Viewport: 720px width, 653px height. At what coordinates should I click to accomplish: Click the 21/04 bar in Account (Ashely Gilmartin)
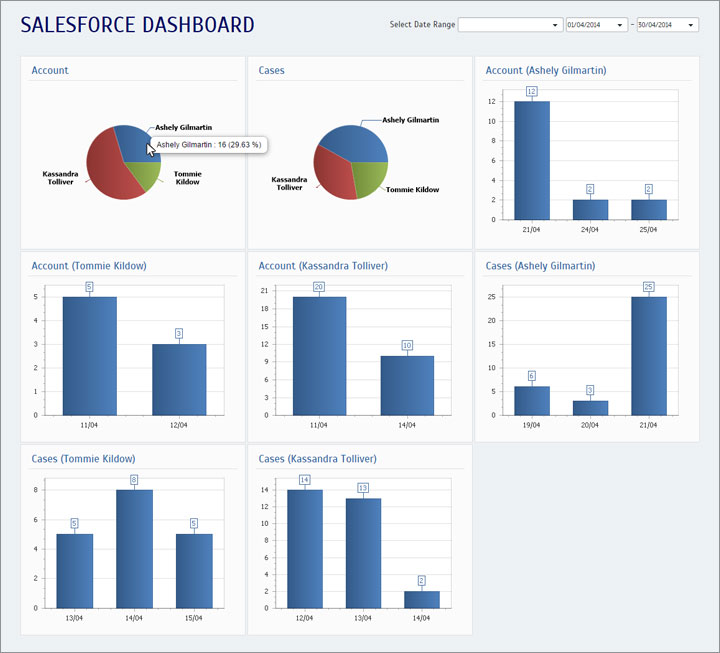[532, 161]
